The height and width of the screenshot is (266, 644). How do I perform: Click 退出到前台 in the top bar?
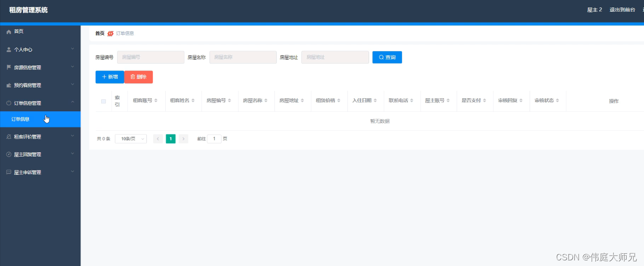(622, 10)
